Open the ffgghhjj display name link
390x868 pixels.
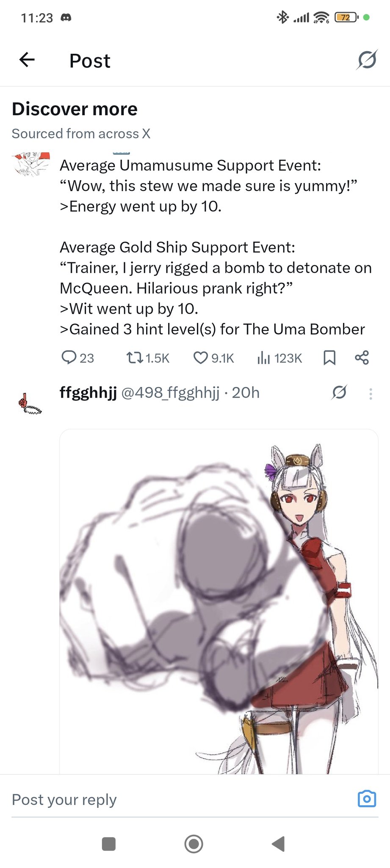click(88, 393)
